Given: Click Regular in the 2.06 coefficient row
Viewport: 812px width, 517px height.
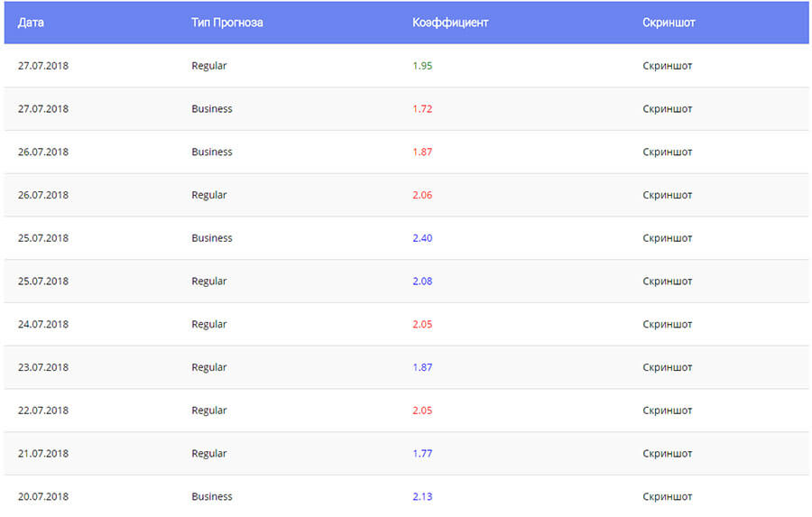Looking at the screenshot, I should [208, 195].
